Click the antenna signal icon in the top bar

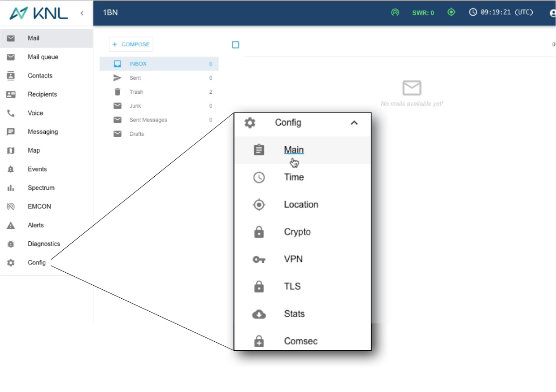[395, 12]
